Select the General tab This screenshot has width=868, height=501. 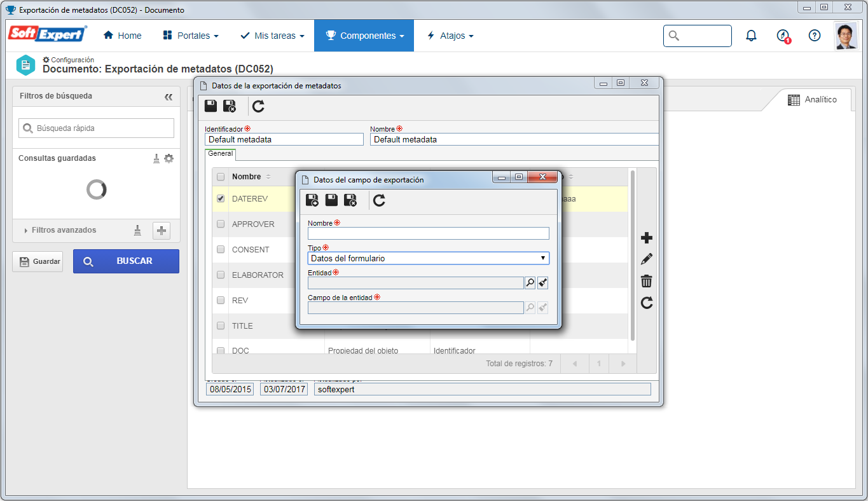pyautogui.click(x=221, y=154)
